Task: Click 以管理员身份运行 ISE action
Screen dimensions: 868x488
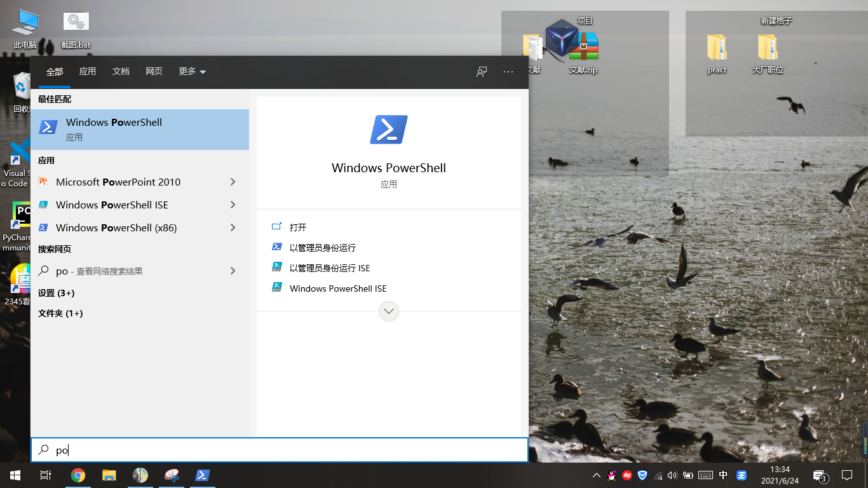Action: point(330,268)
